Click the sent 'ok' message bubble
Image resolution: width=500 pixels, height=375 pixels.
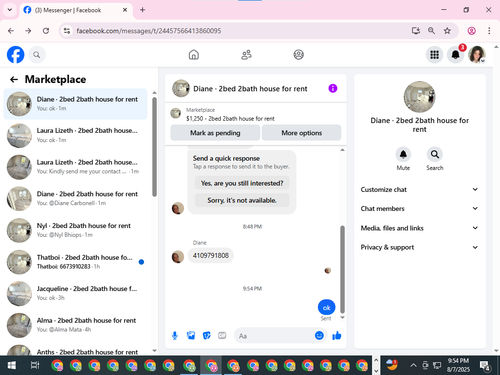pyautogui.click(x=326, y=307)
